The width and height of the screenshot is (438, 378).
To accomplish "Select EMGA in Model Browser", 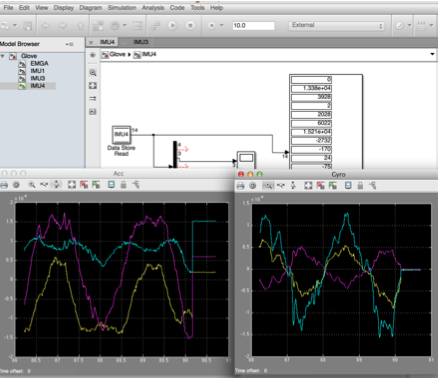I will point(39,63).
